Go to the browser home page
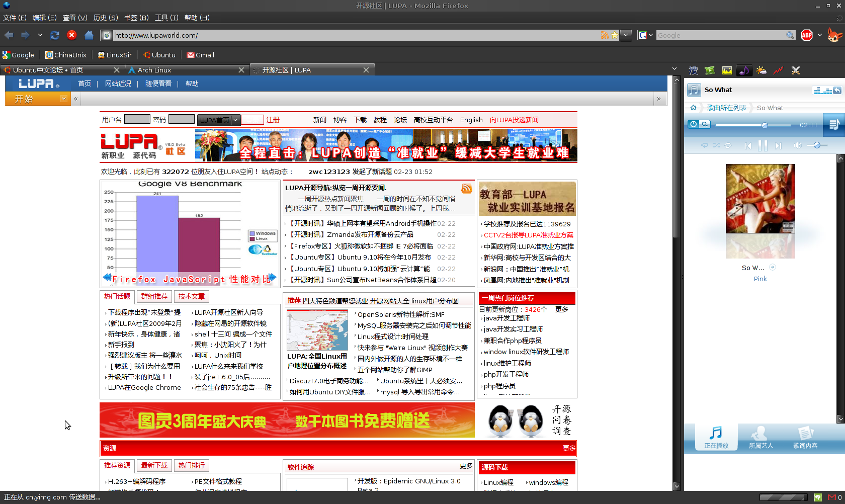 89,35
